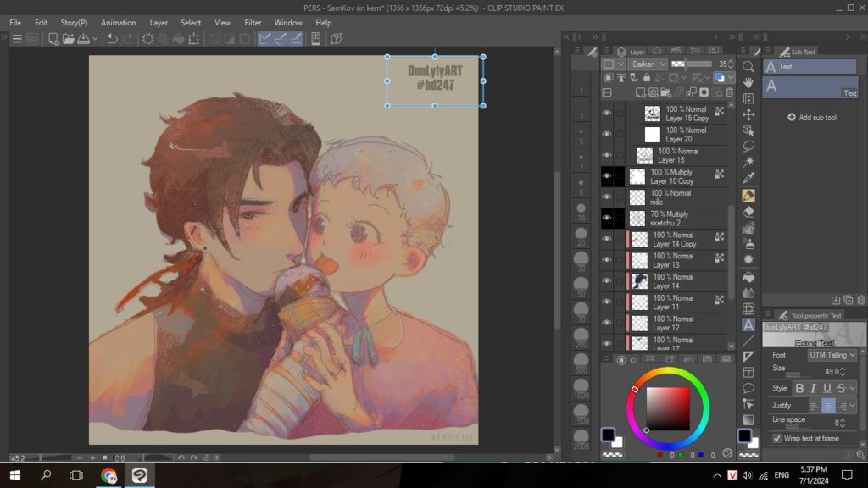The width and height of the screenshot is (868, 488).
Task: Click Add sub tool button
Action: [x=812, y=117]
